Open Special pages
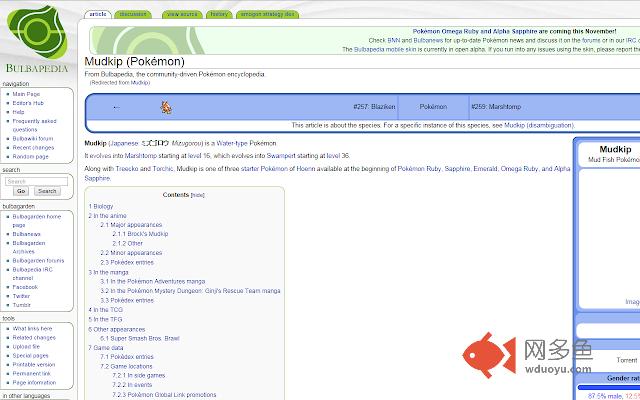 tap(30, 356)
